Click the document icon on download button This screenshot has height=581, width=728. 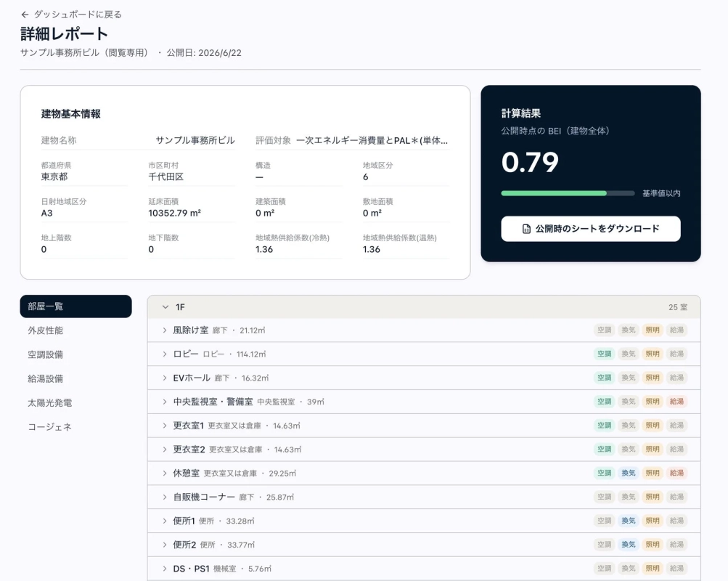[x=526, y=229]
